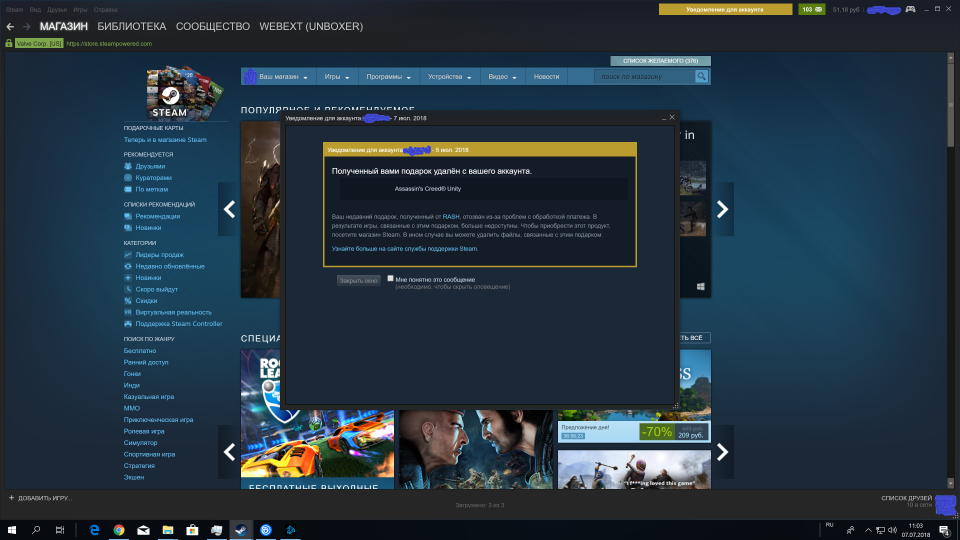Click the add game plus icon
Viewport: 960px width, 540px height.
(x=11, y=498)
